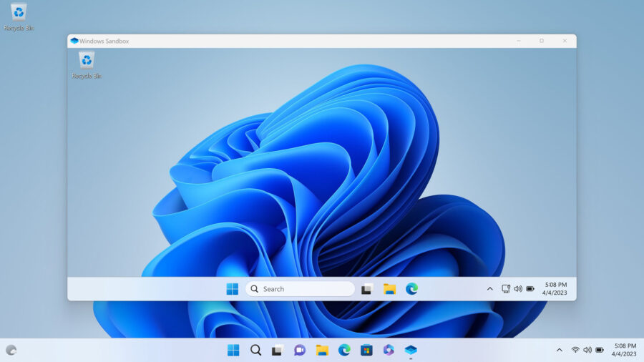
Task: Launch File Explorer inside Windows Sandbox
Action: [x=389, y=289]
